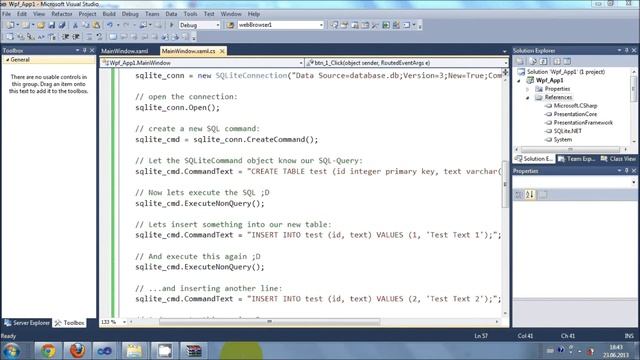Viewport: 640px width, 360px height.
Task: Switch to the Class View tab
Action: point(618,159)
